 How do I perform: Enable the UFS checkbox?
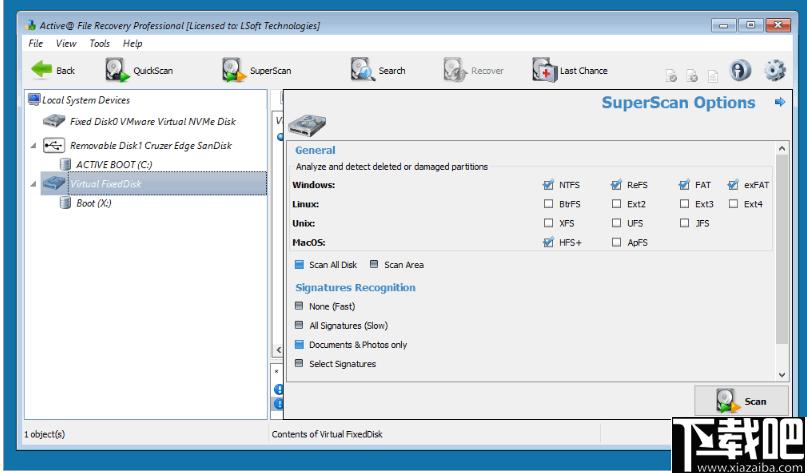point(616,223)
